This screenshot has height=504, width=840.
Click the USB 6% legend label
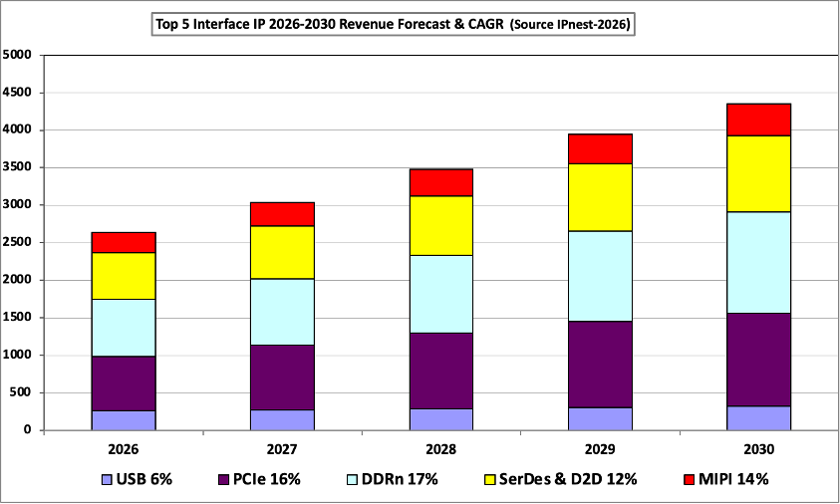click(x=144, y=479)
